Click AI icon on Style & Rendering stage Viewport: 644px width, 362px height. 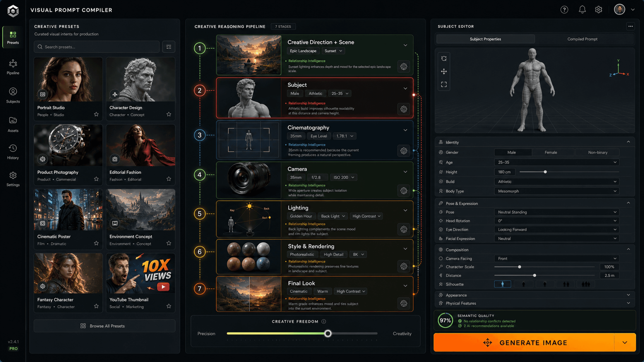(404, 266)
